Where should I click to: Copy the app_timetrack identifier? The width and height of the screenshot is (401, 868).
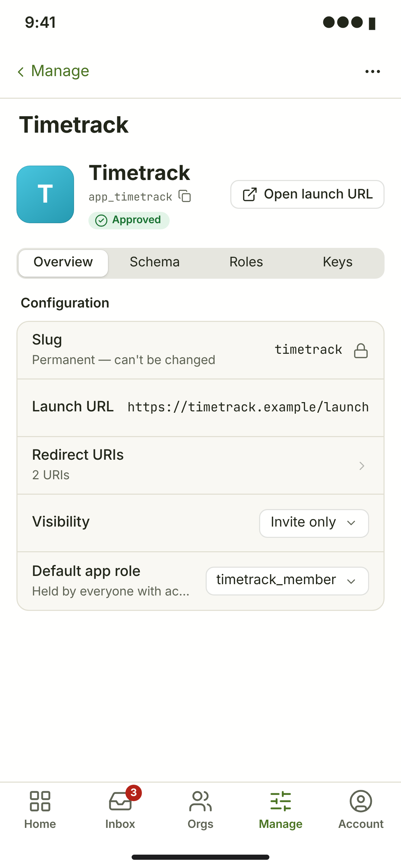coord(185,196)
